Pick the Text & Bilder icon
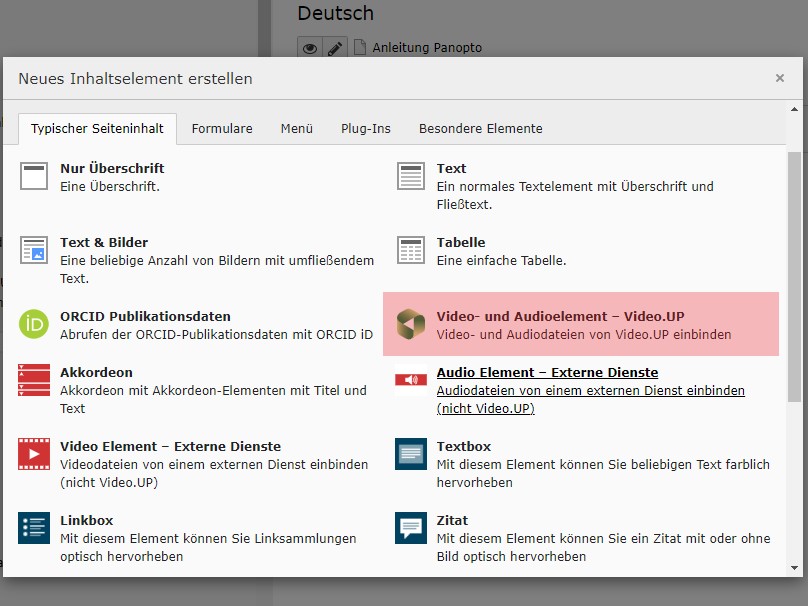808x606 pixels. (34, 250)
